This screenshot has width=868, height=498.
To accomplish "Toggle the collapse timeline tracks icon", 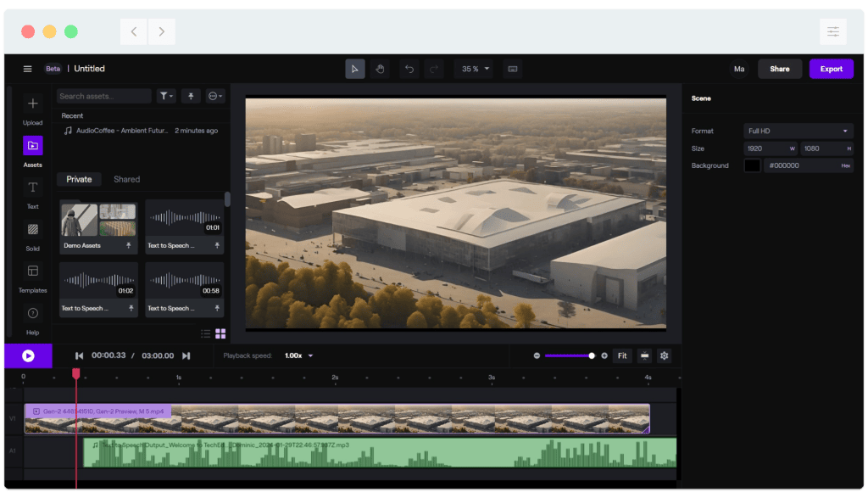I will tap(645, 355).
